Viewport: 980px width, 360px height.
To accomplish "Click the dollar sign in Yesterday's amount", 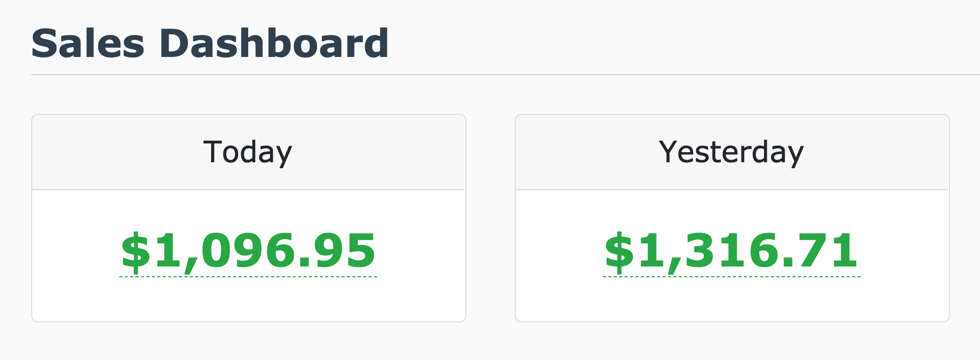I will (618, 251).
